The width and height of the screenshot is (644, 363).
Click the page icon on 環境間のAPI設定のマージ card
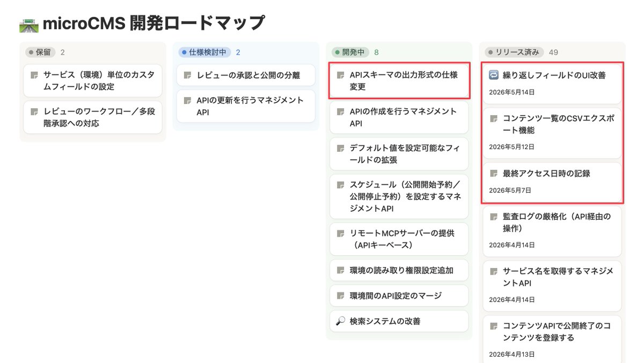click(340, 295)
